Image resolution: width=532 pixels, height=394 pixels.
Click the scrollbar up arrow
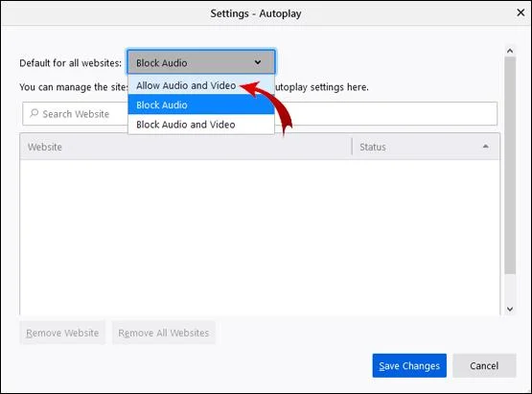coord(510,51)
